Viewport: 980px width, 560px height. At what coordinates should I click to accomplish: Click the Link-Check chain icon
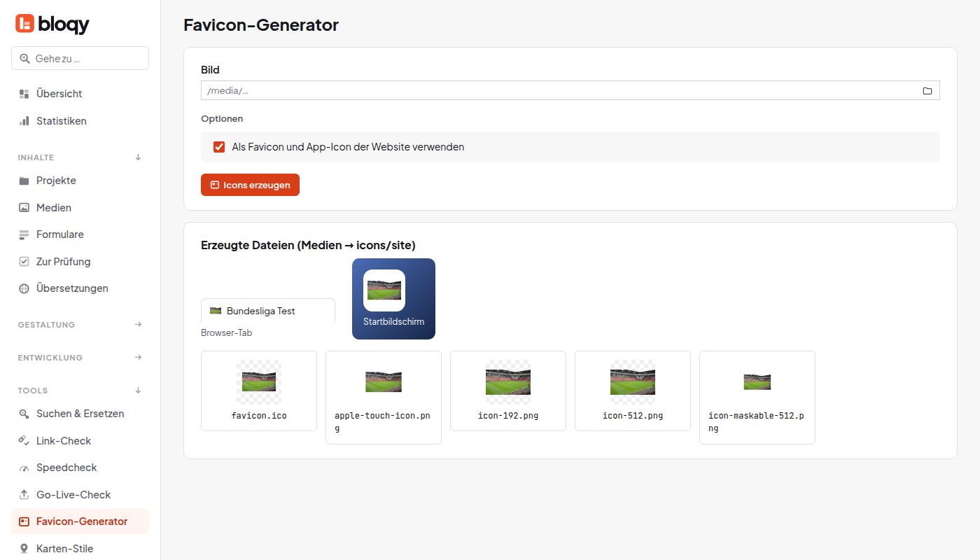point(24,441)
